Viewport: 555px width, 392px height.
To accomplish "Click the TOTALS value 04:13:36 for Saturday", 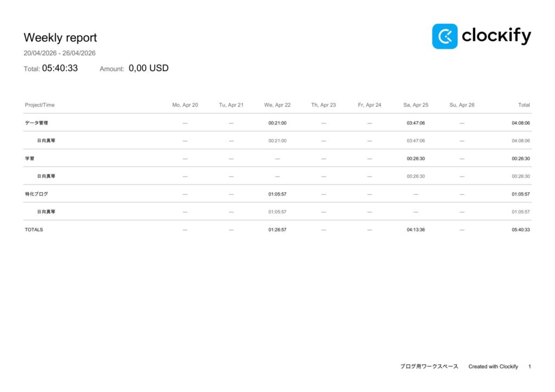I will [x=416, y=230].
